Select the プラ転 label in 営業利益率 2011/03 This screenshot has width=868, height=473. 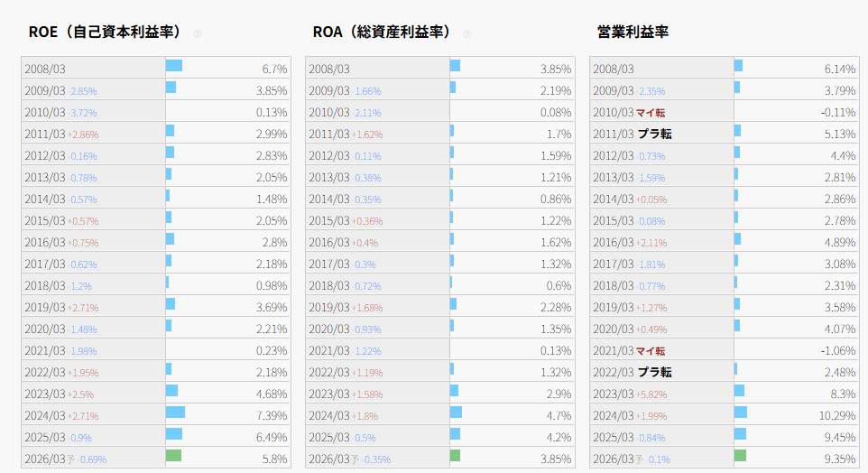[x=655, y=134]
